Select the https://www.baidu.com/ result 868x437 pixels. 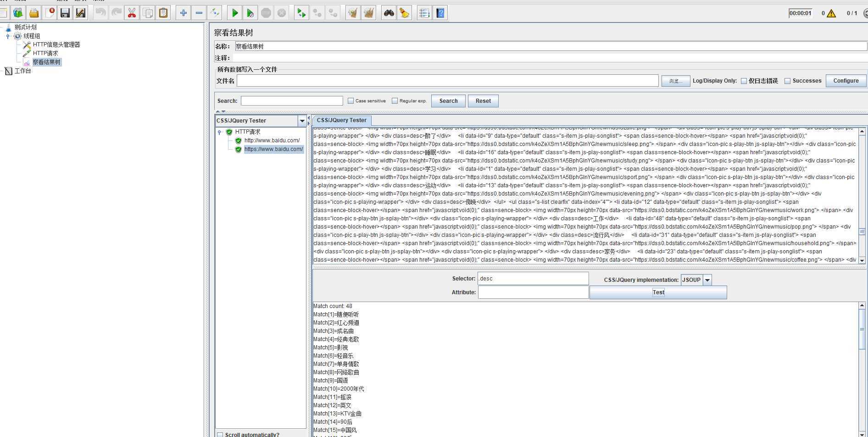point(273,149)
